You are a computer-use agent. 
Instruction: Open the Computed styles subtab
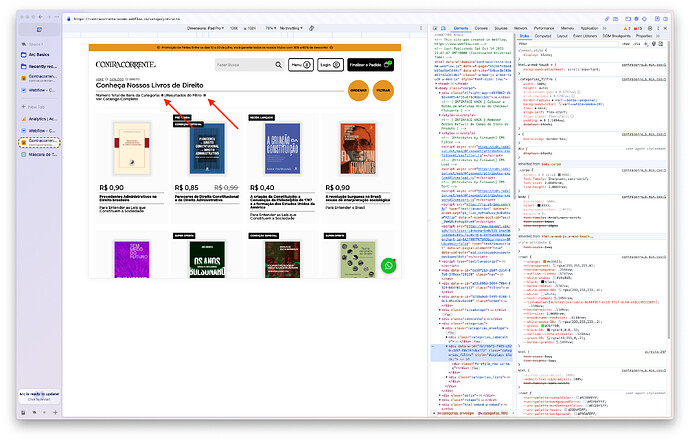tap(543, 36)
